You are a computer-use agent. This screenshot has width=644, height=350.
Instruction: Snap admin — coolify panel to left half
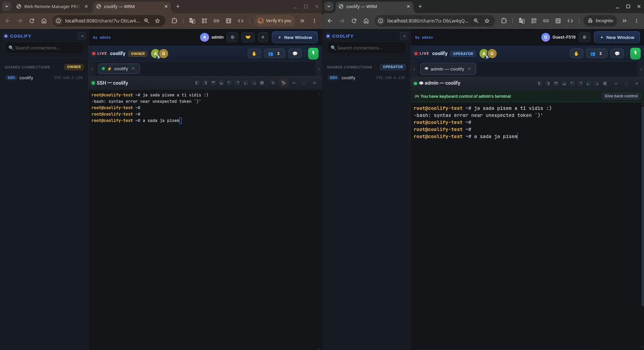click(540, 83)
